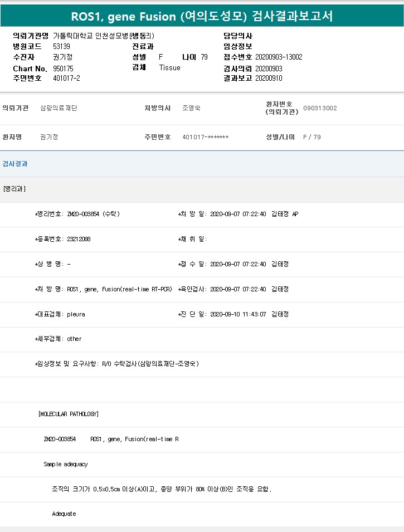The height and width of the screenshot is (532, 404).
Task: Click the [병리과] department label
Action: [14, 189]
